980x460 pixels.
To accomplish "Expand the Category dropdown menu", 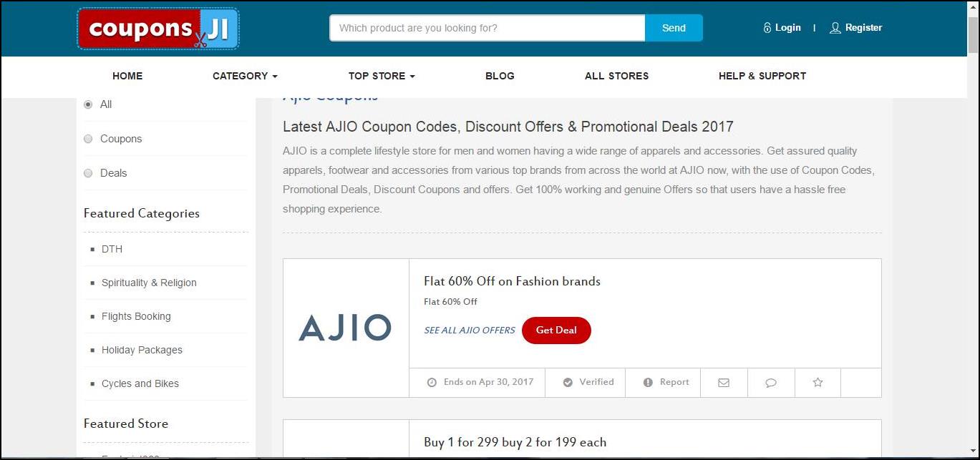I will coord(245,76).
